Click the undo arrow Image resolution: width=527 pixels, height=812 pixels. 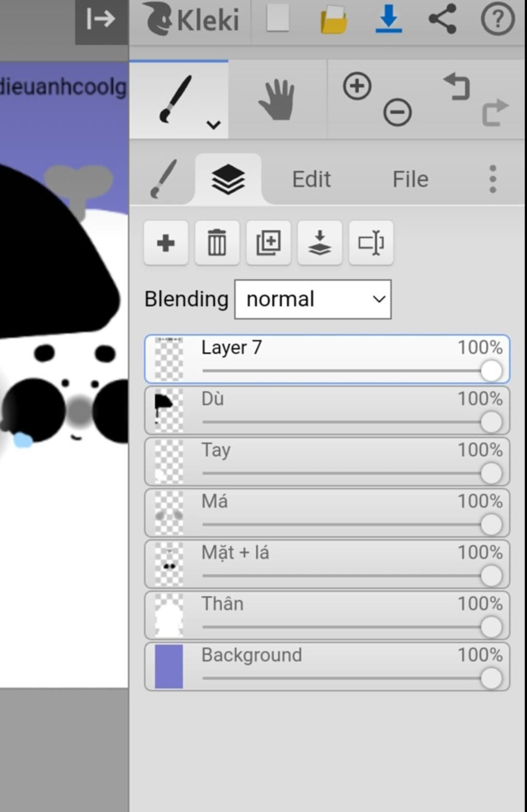click(x=456, y=86)
